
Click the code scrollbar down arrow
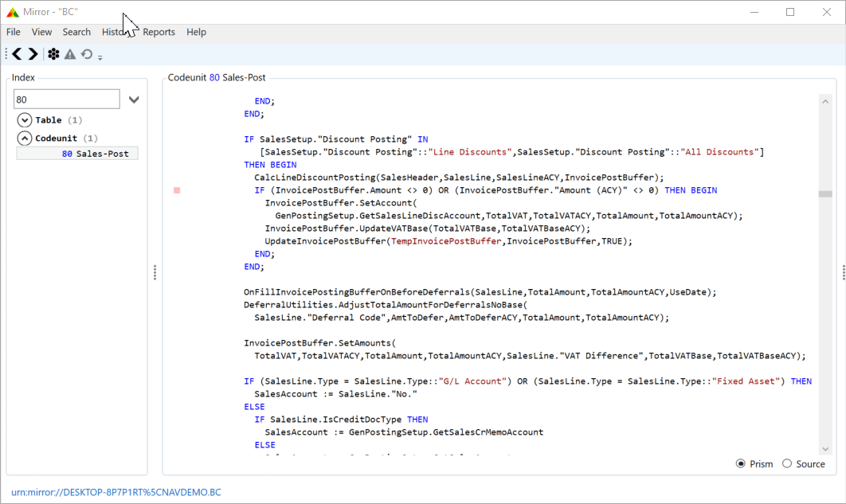point(825,448)
